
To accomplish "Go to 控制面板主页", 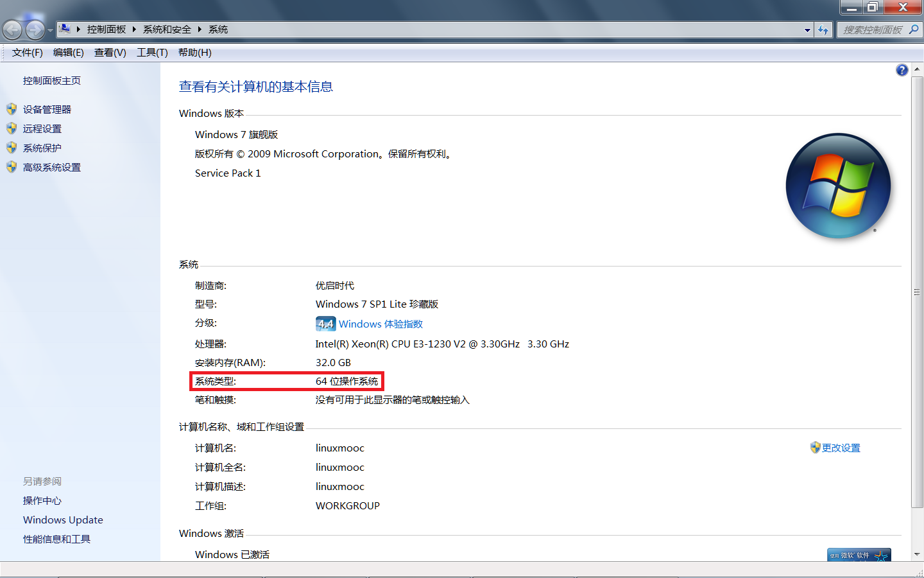I will (x=52, y=81).
